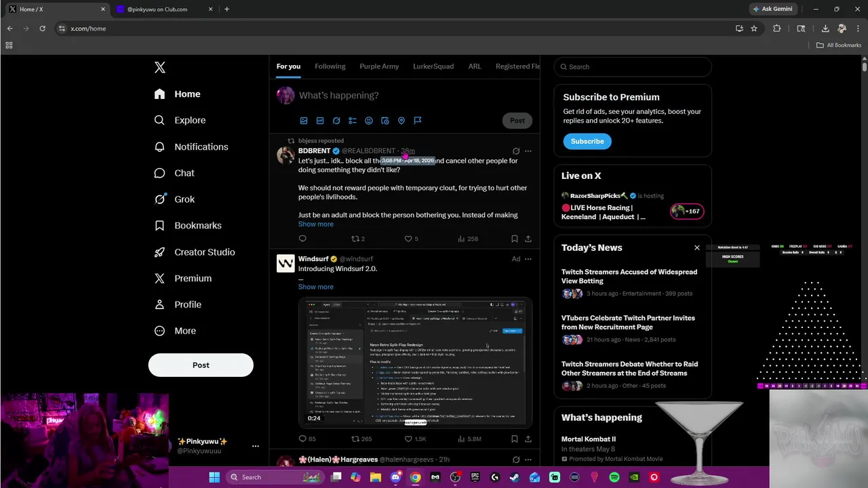
Task: Select the For you tab
Action: click(x=288, y=66)
